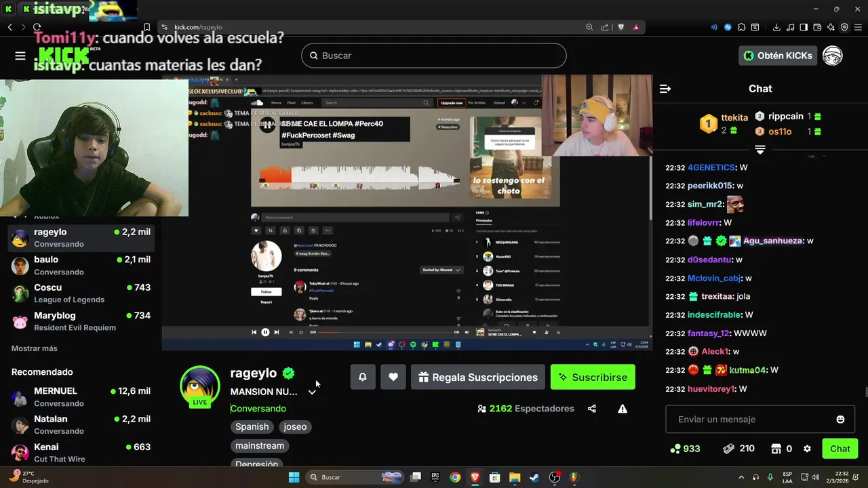Follow rageylo with the heart button
The height and width of the screenshot is (488, 868).
coord(393,378)
